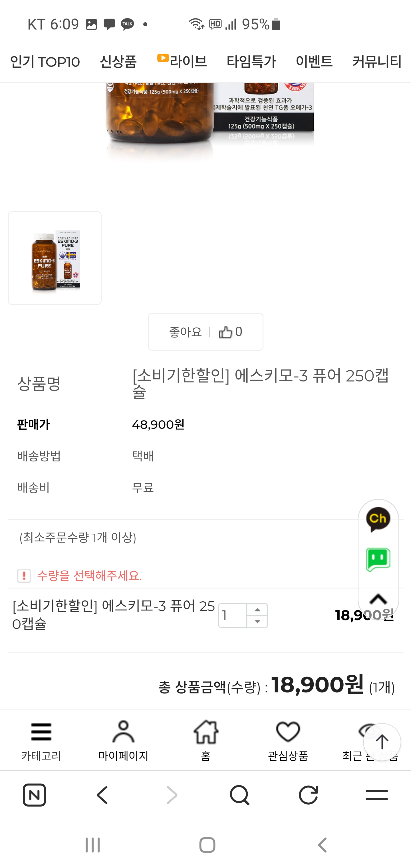Select the Eskimo-3 product thumbnail
The image size is (411, 868).
click(55, 258)
